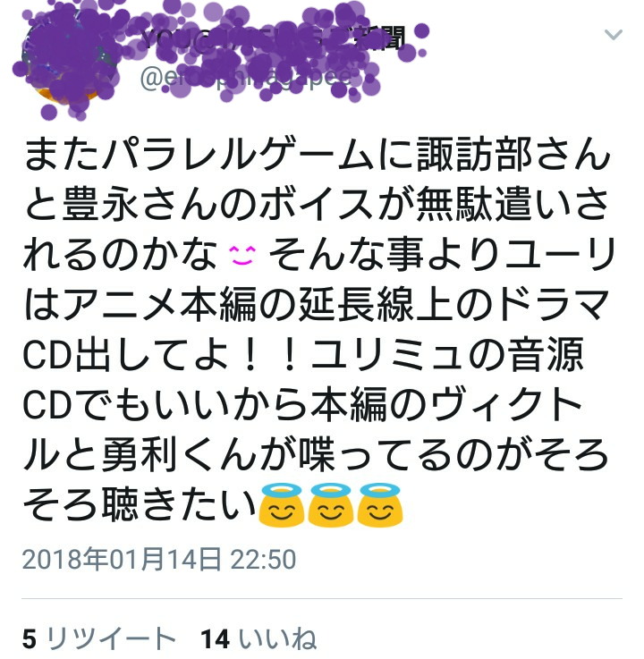Click the bold retweet count number 5

30,639
